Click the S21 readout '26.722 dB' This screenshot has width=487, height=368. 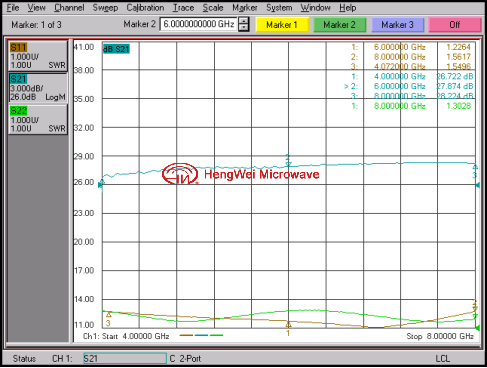tap(455, 76)
